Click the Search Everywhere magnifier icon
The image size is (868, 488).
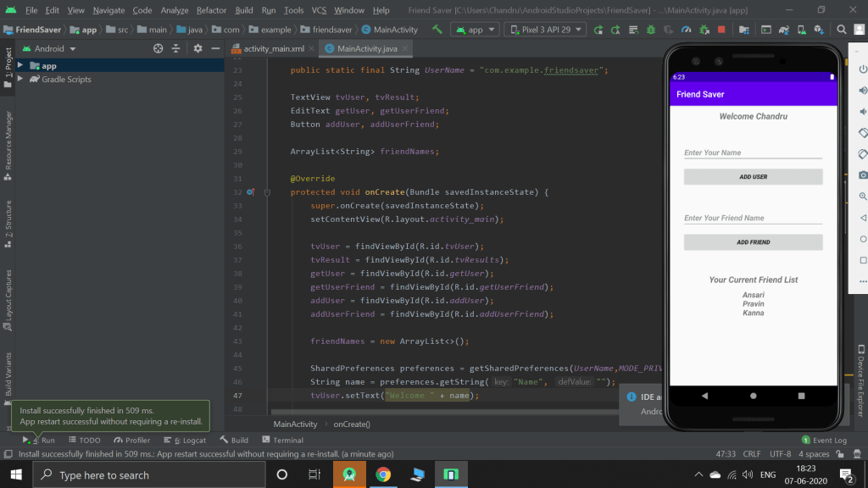[842, 30]
